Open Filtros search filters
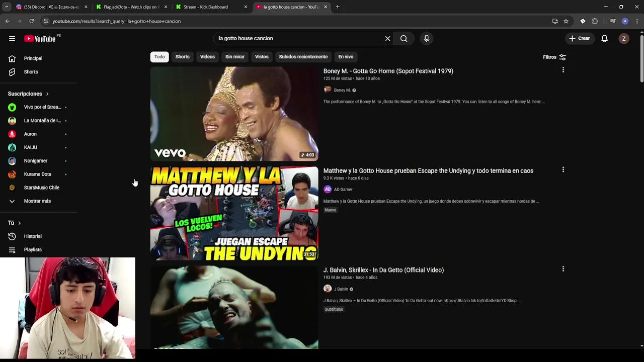The height and width of the screenshot is (362, 644). [554, 57]
